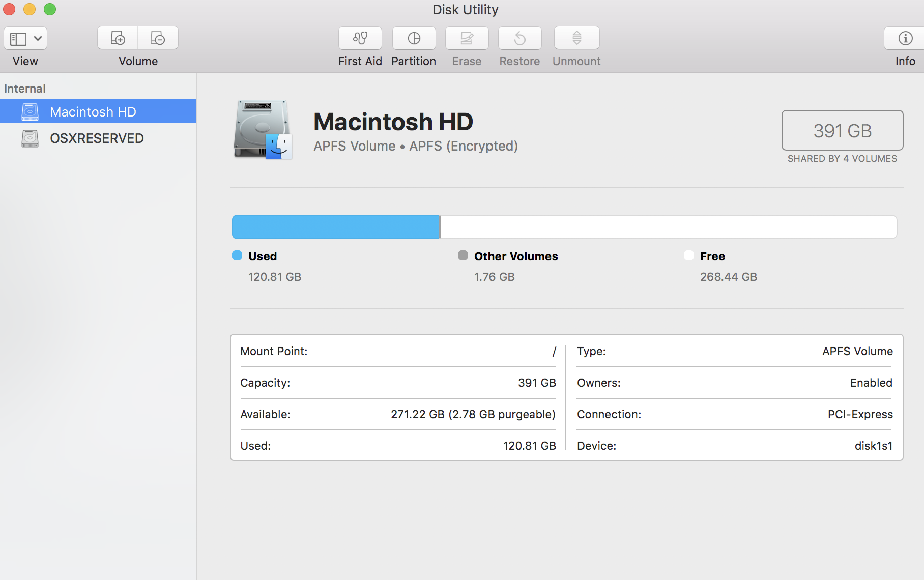Click the 268.44 GB free value
The width and height of the screenshot is (924, 580).
[729, 277]
